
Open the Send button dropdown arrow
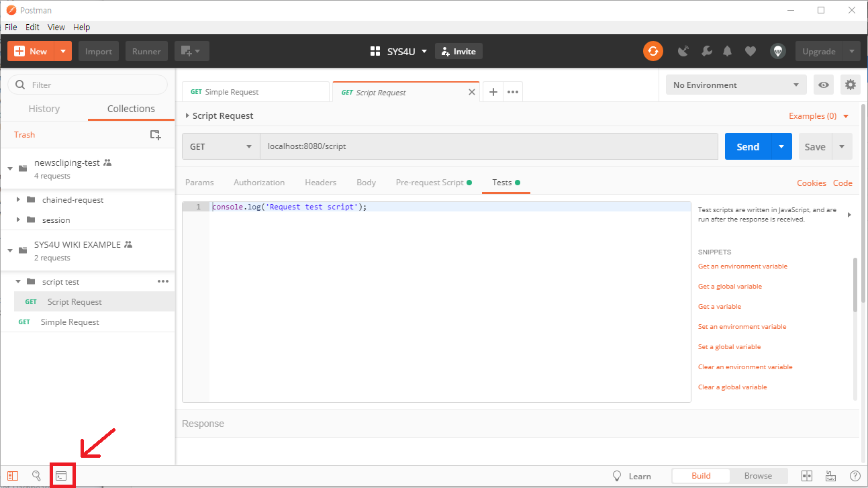pyautogui.click(x=781, y=146)
